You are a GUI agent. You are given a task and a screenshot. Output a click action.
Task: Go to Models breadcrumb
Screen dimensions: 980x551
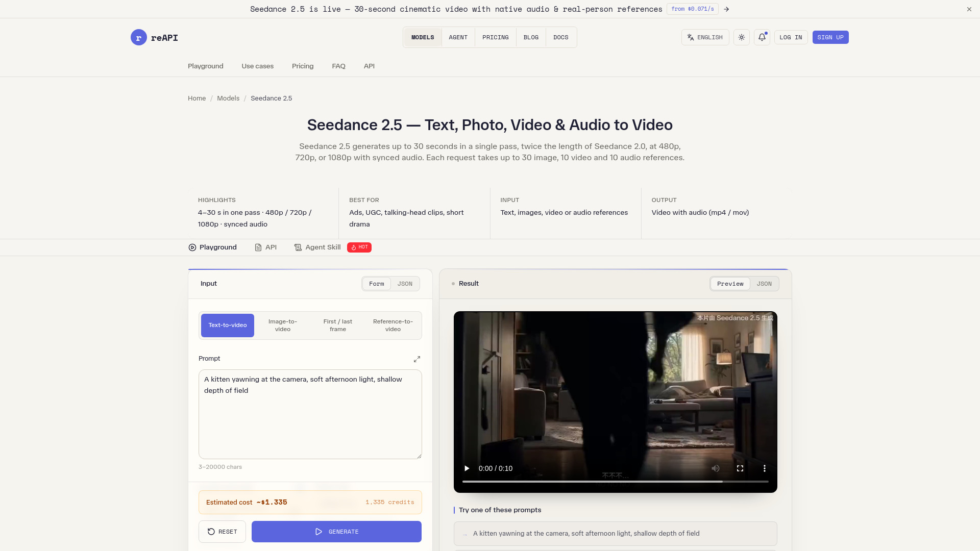coord(228,98)
